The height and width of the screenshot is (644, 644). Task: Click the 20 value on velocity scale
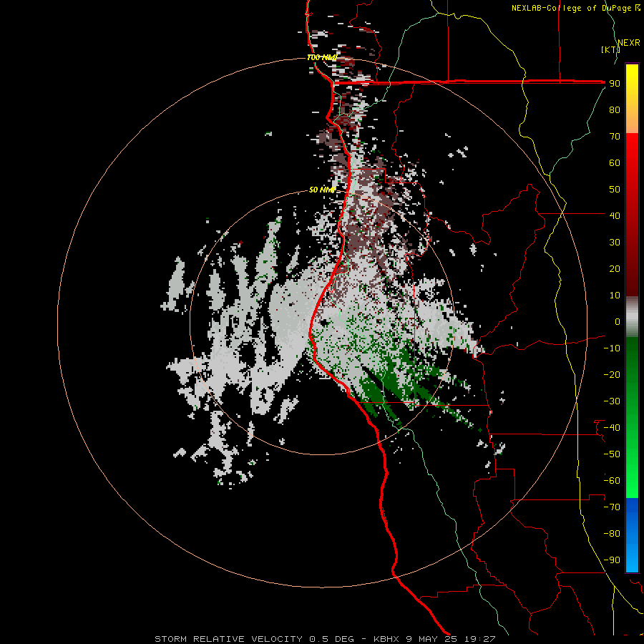pyautogui.click(x=615, y=269)
